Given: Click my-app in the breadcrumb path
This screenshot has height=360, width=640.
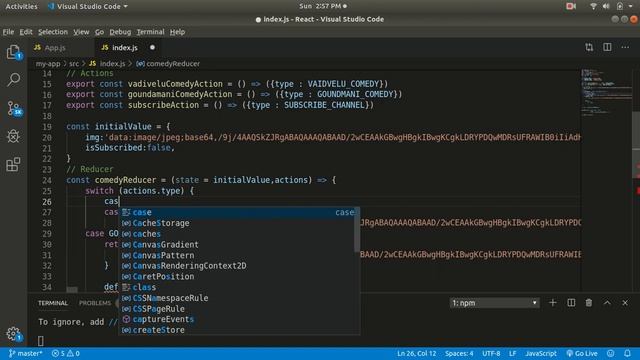Looking at the screenshot, I should (48, 64).
